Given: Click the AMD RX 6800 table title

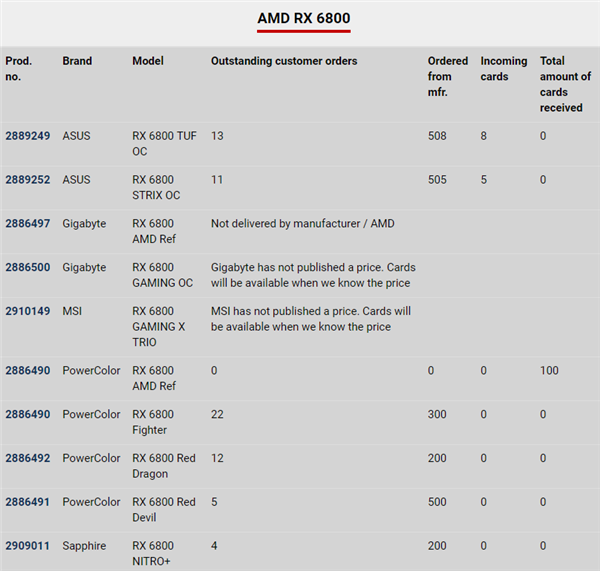Looking at the screenshot, I should (303, 18).
